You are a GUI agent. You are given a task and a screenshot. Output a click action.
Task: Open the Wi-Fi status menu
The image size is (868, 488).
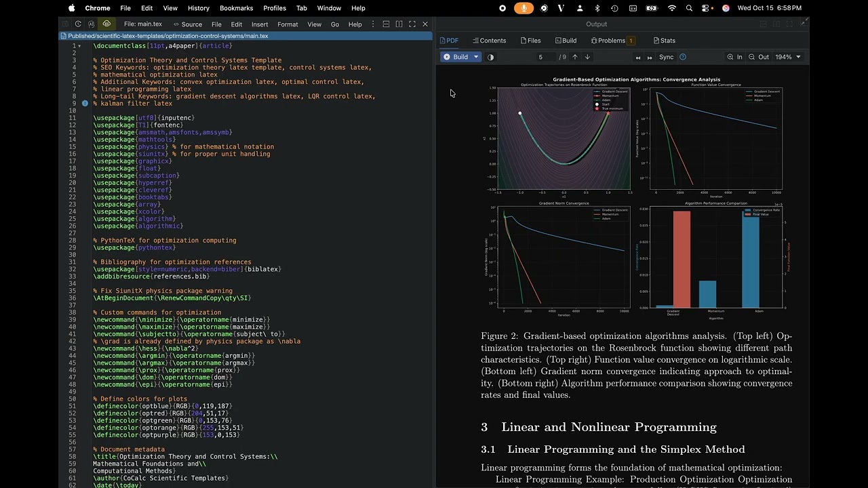click(672, 8)
